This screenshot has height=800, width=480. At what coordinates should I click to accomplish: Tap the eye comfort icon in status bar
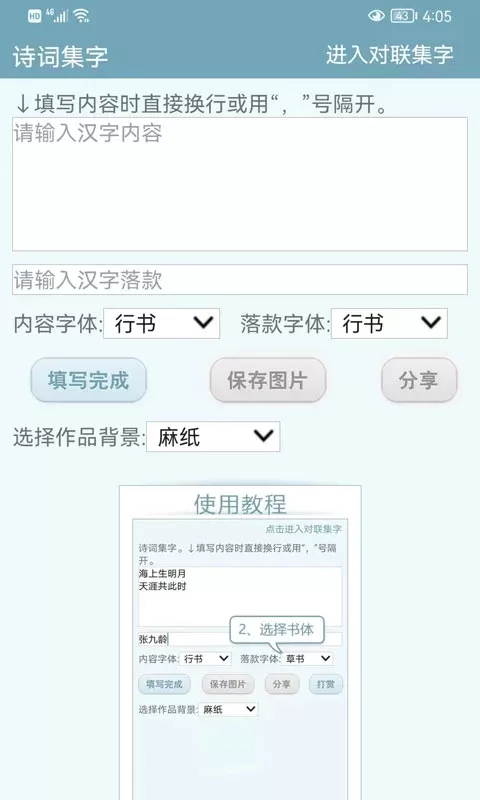[376, 16]
